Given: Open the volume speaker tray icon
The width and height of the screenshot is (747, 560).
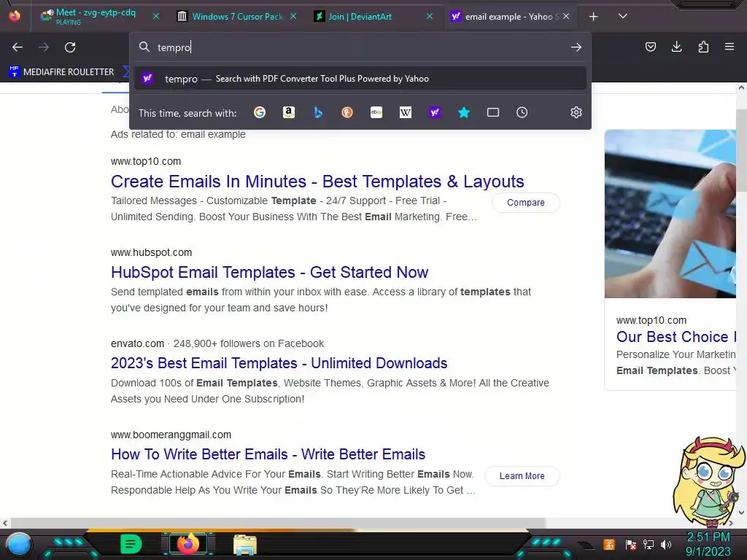Looking at the screenshot, I should [667, 544].
